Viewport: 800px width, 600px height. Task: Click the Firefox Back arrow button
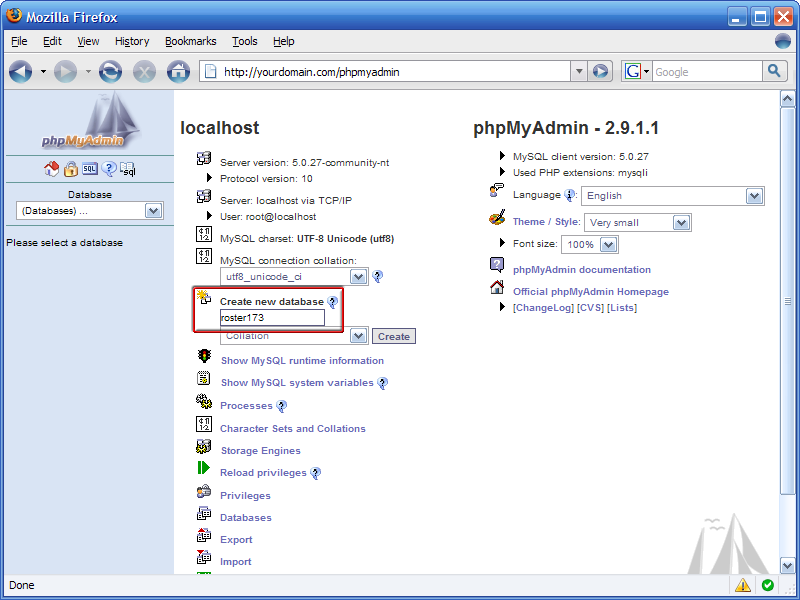[20, 72]
